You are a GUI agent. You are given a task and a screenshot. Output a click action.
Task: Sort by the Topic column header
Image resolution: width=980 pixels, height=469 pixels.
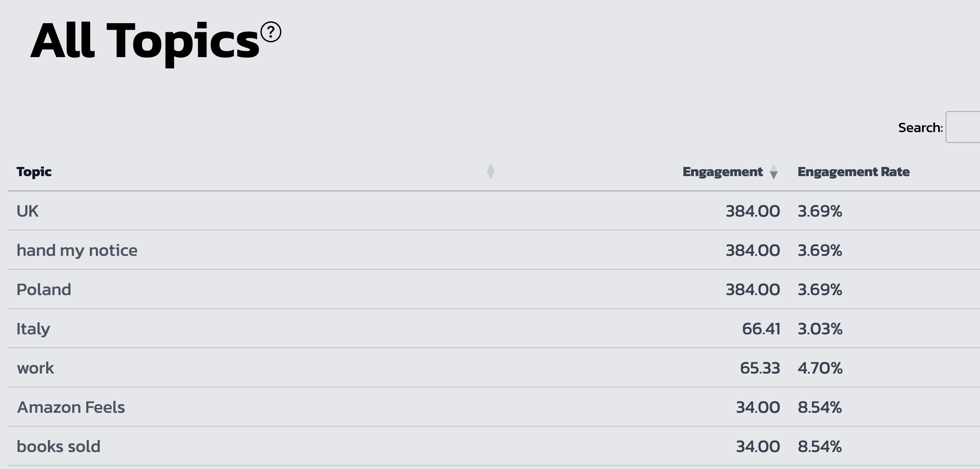34,172
